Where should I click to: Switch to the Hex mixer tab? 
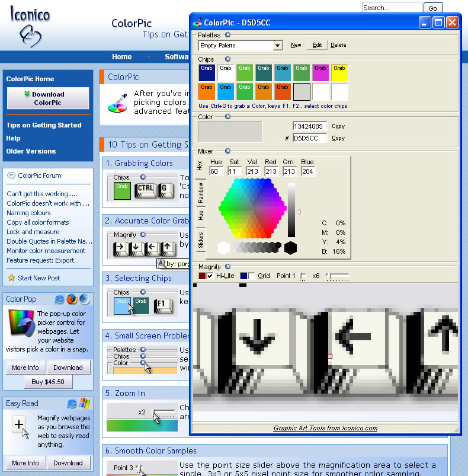coord(200,166)
